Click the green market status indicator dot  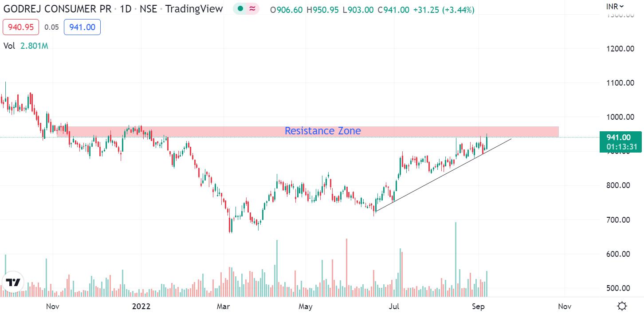click(x=240, y=8)
